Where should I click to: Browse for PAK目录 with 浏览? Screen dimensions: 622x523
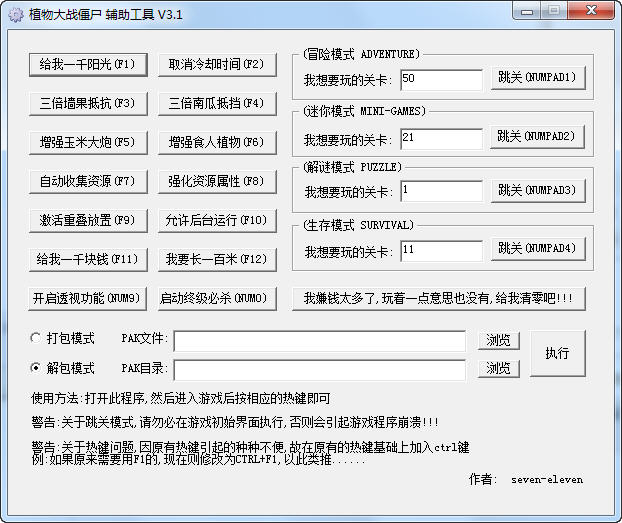pyautogui.click(x=499, y=369)
